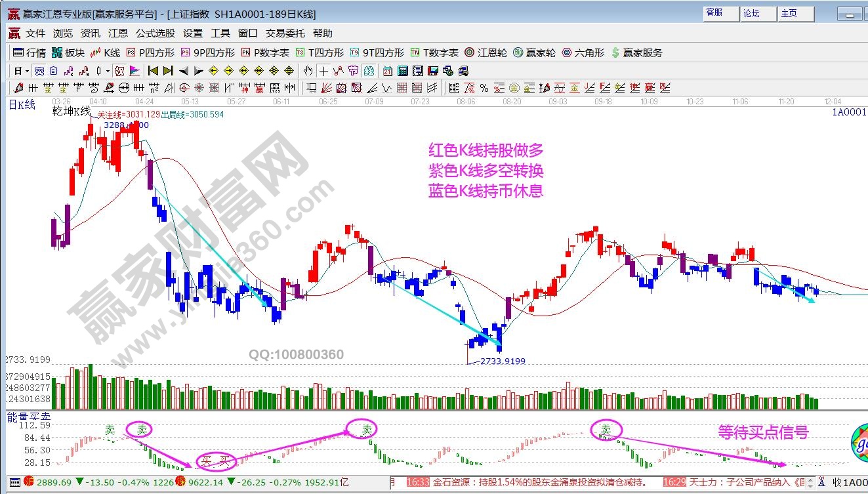Open the 江恩 menu
The width and height of the screenshot is (868, 494).
(118, 33)
